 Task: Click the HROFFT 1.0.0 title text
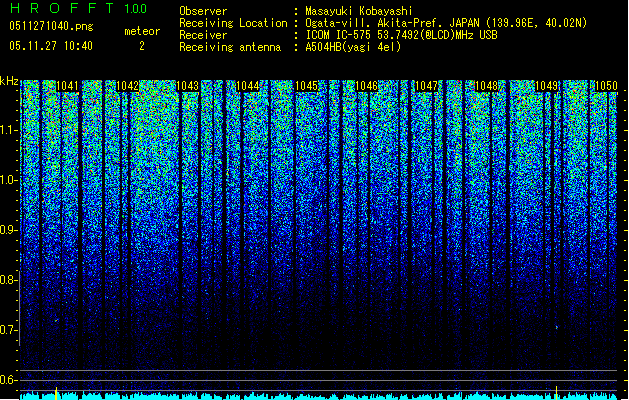tap(78, 8)
